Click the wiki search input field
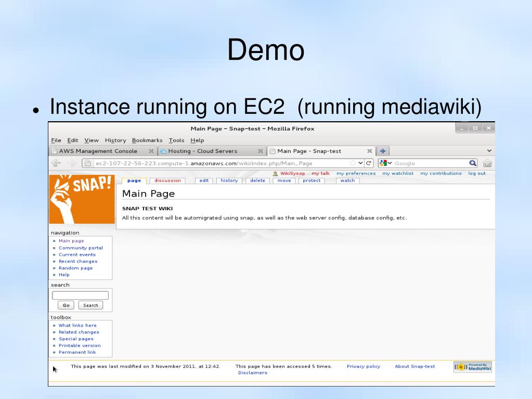This screenshot has width=532, height=399. 80,295
